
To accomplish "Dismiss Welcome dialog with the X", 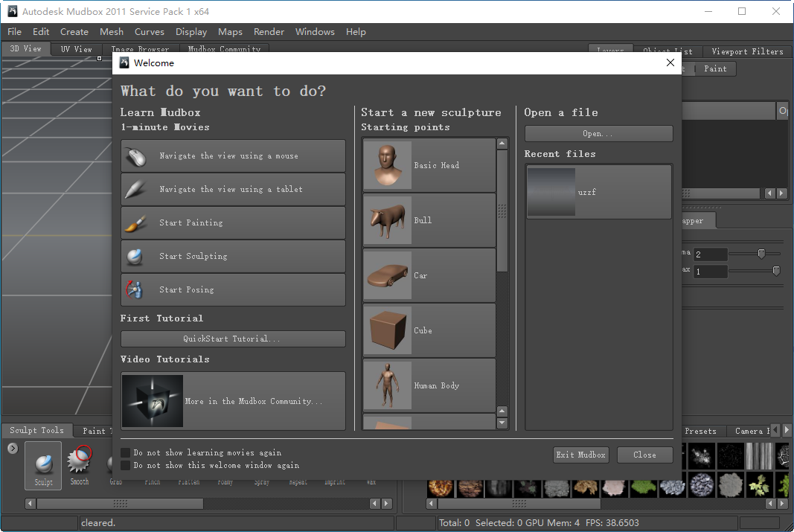I will click(x=670, y=63).
